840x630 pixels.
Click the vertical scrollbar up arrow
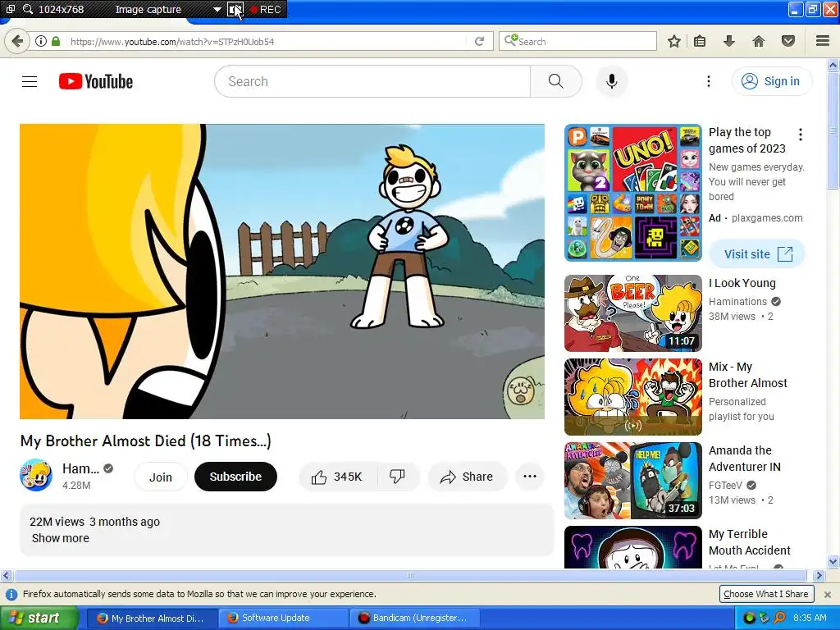833,66
